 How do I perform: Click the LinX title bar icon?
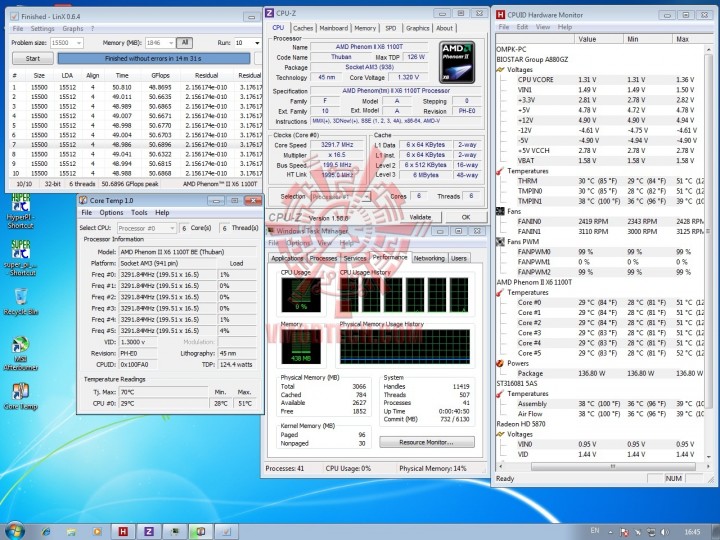(14, 16)
